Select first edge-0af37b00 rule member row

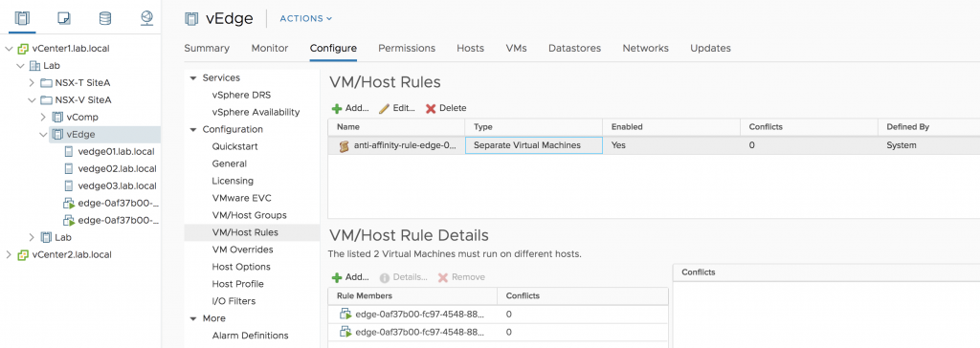pos(498,315)
